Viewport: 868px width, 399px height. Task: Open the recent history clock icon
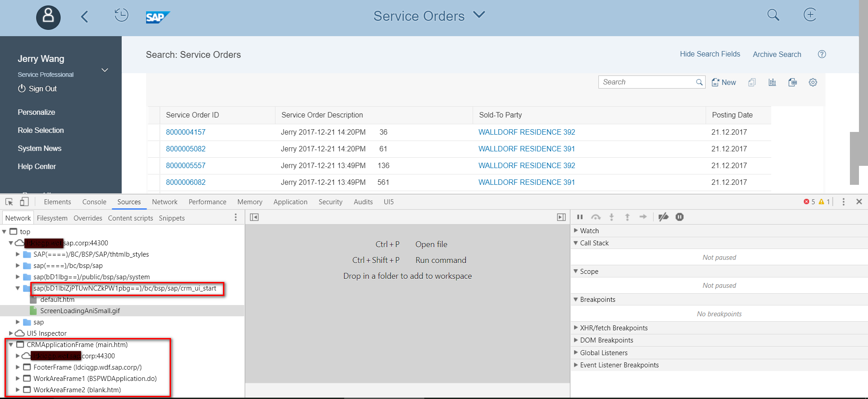pyautogui.click(x=121, y=15)
